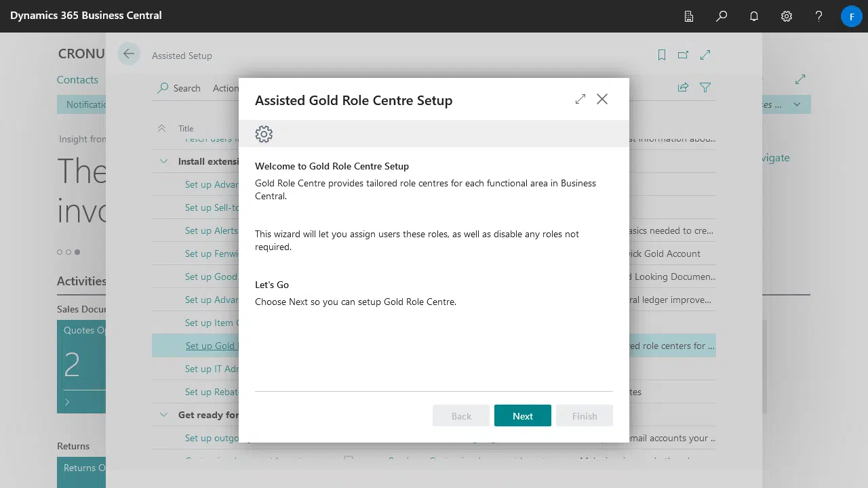This screenshot has height=488, width=868.
Task: Click the user account avatar F
Action: pos(851,16)
